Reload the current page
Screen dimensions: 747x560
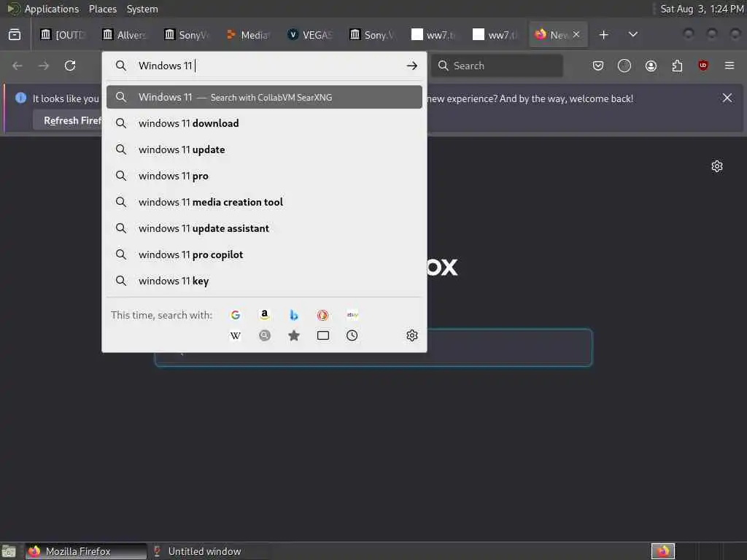pos(70,66)
